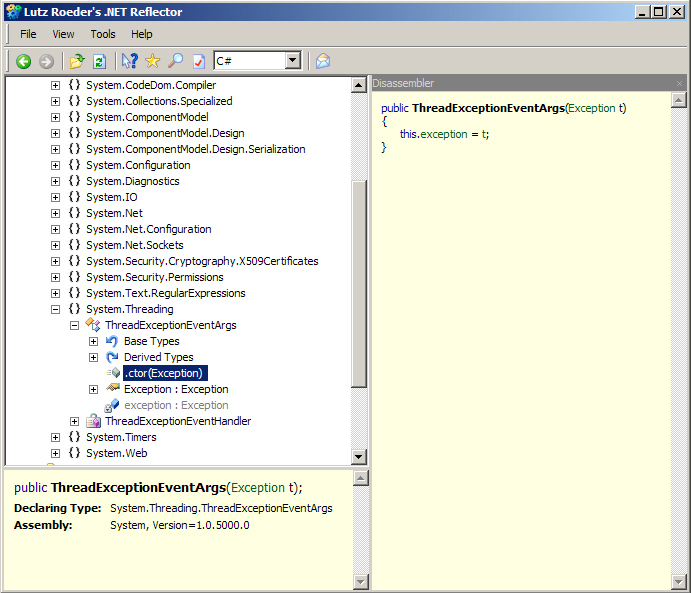Click the green Back navigation arrow
Image resolution: width=691 pixels, height=593 pixels.
[23, 62]
